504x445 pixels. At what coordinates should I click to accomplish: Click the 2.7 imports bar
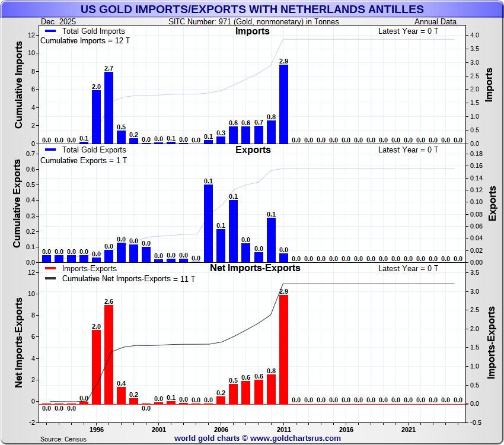[109, 107]
